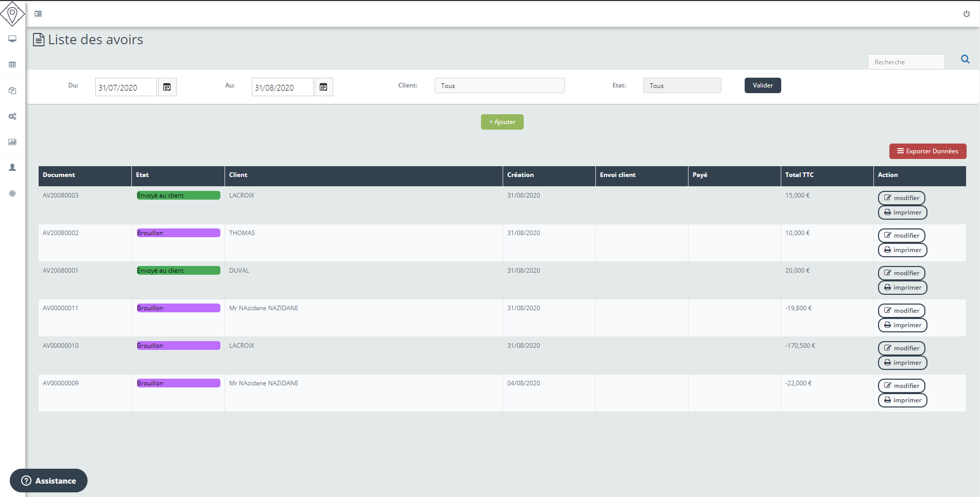
Task: Open the documents copy icon in sidebar
Action: click(x=12, y=91)
